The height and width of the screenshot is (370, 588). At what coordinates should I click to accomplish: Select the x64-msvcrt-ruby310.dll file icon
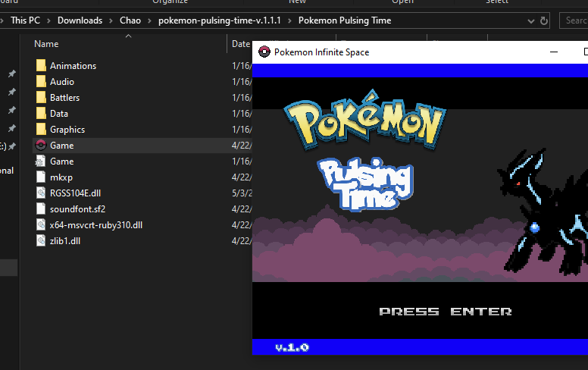40,225
